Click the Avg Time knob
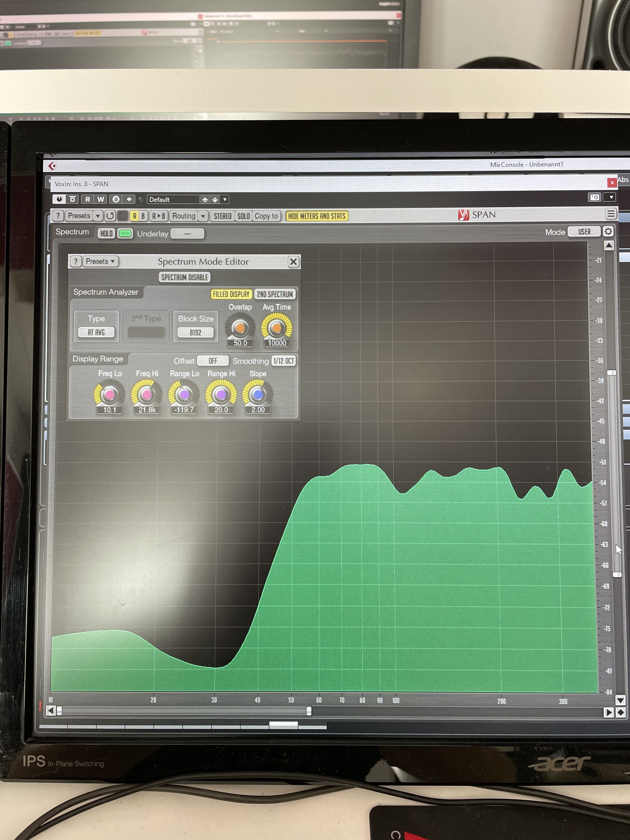The height and width of the screenshot is (840, 630). [276, 328]
